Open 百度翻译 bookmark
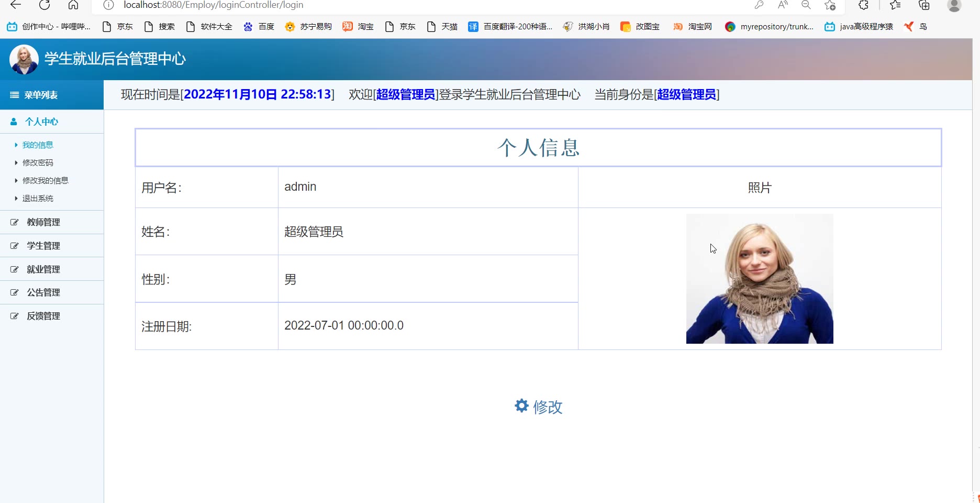This screenshot has height=503, width=980. pyautogui.click(x=510, y=26)
